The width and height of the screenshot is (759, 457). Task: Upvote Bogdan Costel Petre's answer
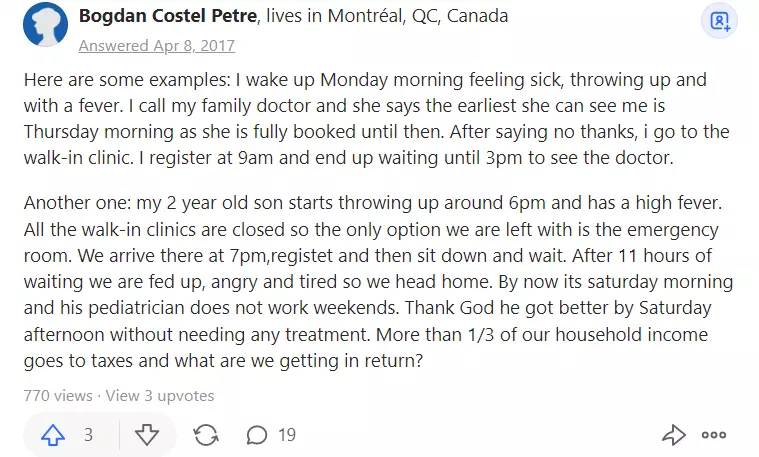click(53, 435)
